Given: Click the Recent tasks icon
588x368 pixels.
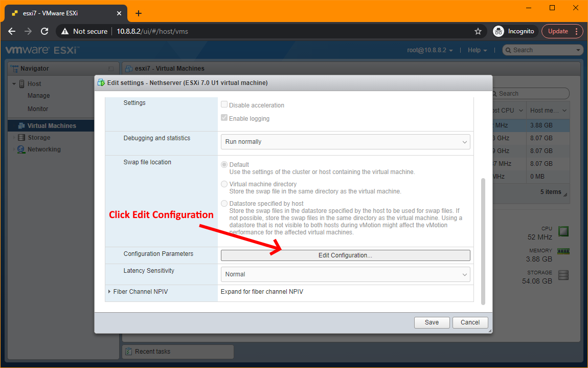Looking at the screenshot, I should coord(129,352).
